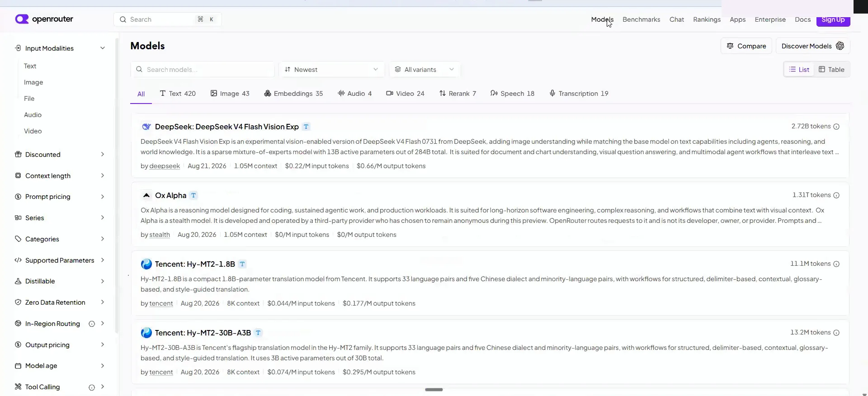Click the Ox Alpha model logo icon

click(146, 195)
